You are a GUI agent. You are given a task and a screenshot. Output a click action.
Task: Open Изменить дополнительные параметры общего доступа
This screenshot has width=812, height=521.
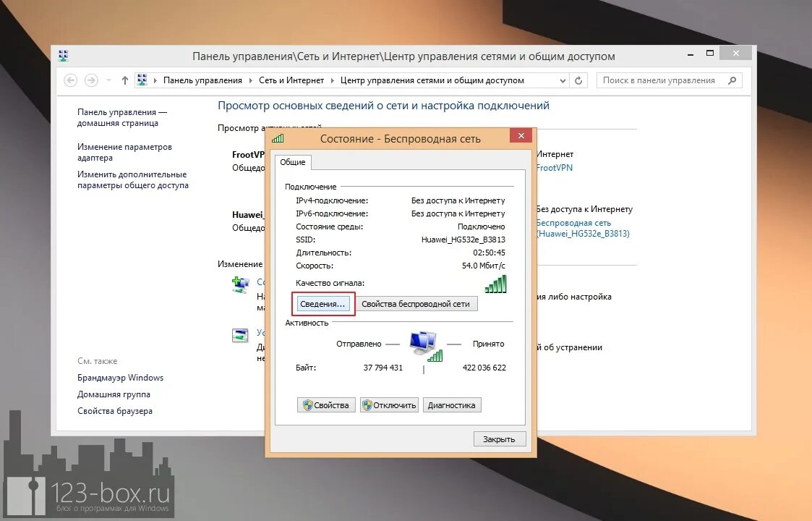tap(132, 180)
